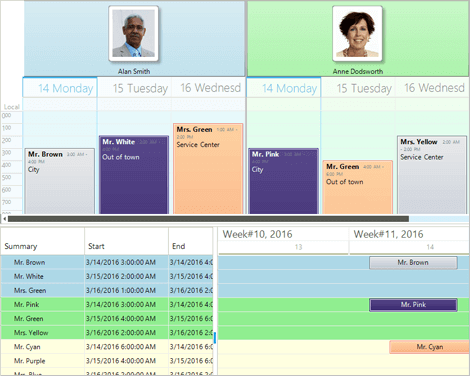
Task: Select 16 Wednesday header under Alan Smith
Action: pos(209,88)
